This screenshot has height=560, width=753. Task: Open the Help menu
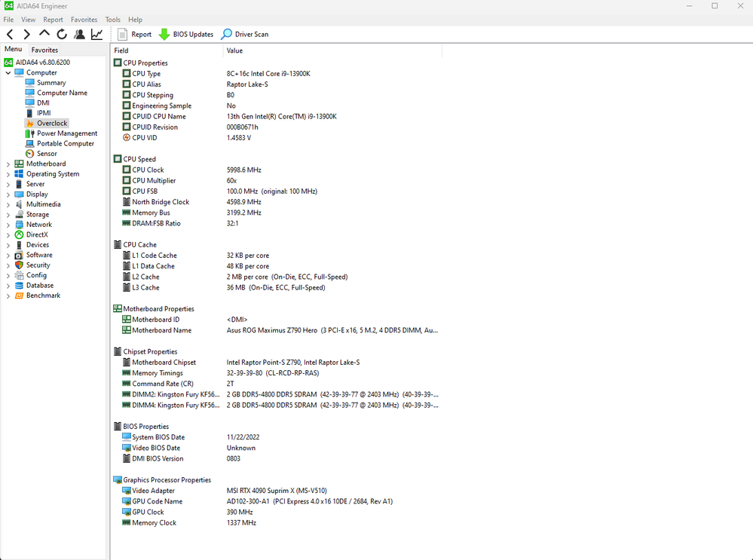tap(135, 20)
